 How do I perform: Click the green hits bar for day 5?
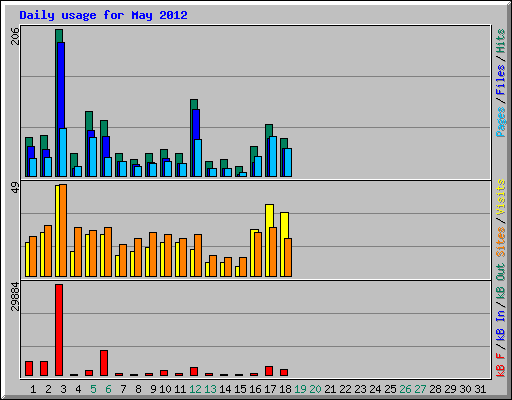[x=89, y=121]
